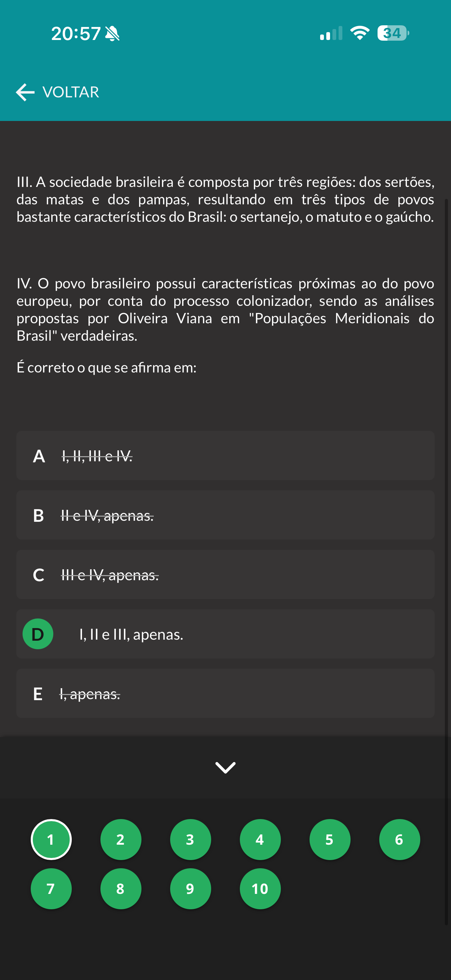Switch to question 6

(x=399, y=839)
